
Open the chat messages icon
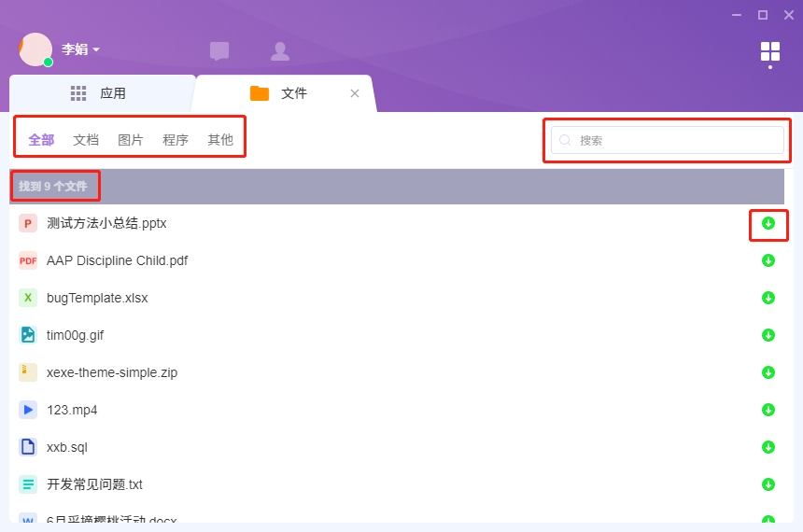(x=219, y=51)
